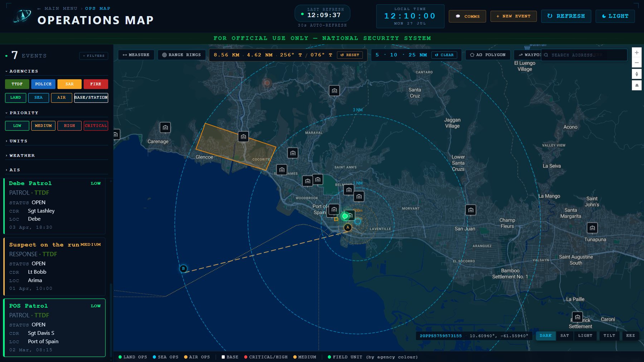Click the red incident marker north of Maraval

tap(267, 83)
